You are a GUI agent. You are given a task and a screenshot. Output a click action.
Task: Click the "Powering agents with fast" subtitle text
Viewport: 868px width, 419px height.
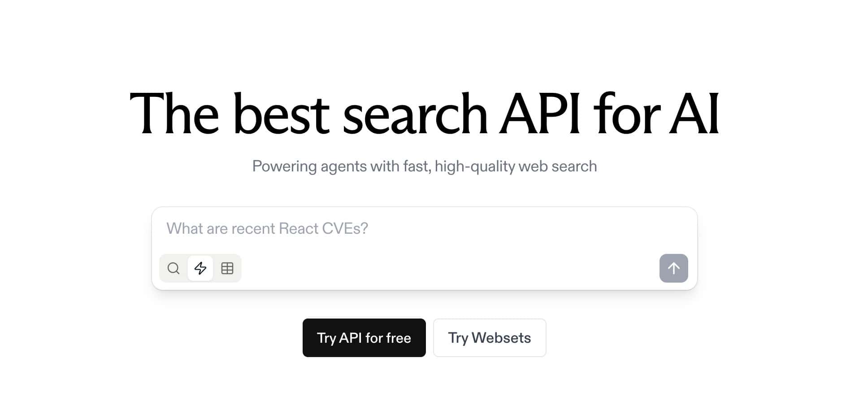[424, 166]
